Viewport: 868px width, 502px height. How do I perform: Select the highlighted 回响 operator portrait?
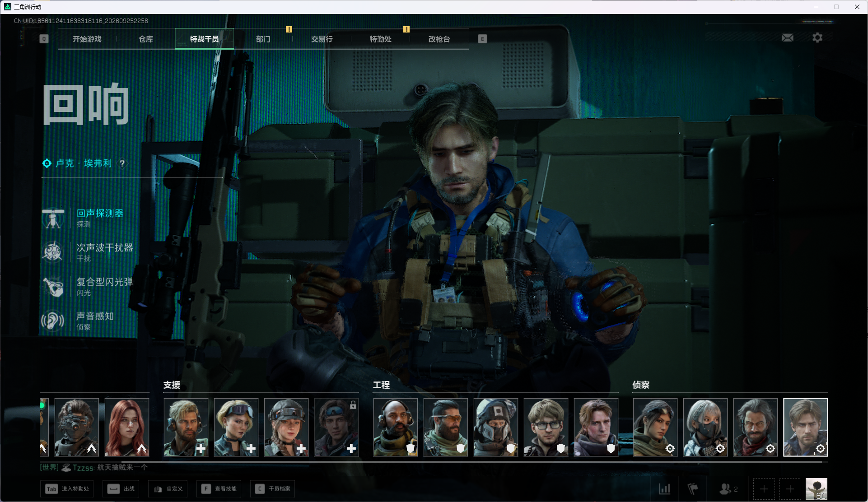point(806,427)
